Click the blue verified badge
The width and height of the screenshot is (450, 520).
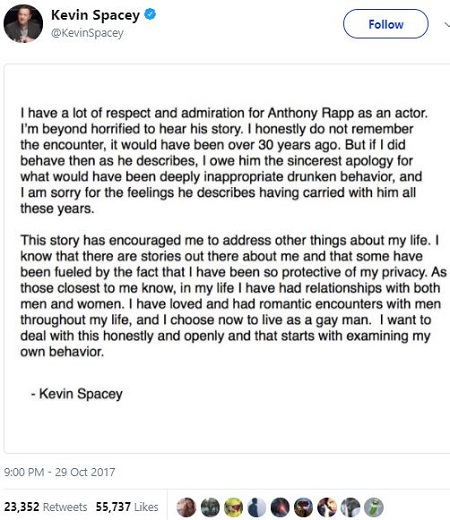150,15
